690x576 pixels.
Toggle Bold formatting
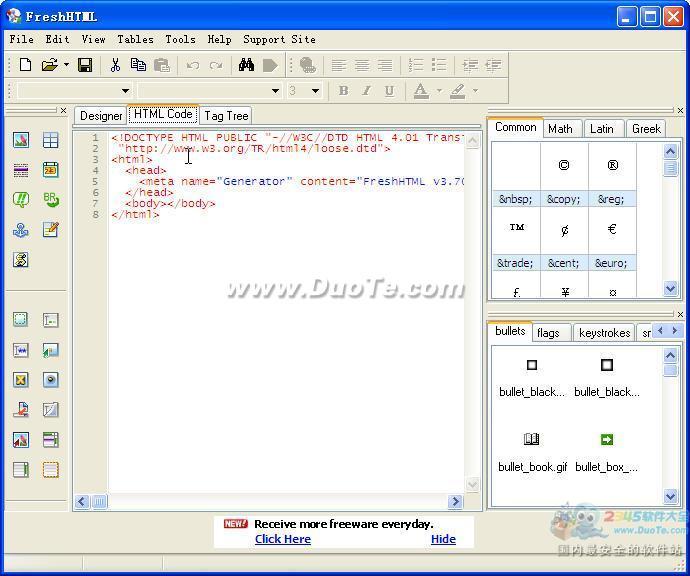344,91
